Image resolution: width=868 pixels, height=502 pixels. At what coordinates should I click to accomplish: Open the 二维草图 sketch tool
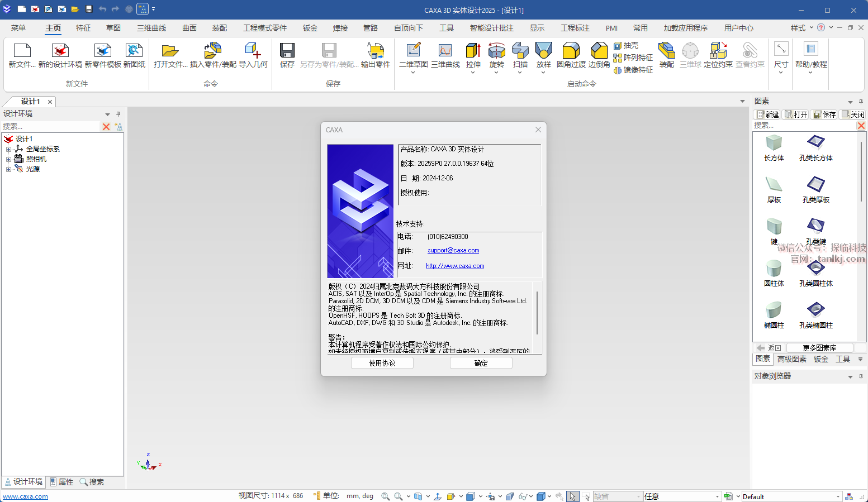(413, 51)
